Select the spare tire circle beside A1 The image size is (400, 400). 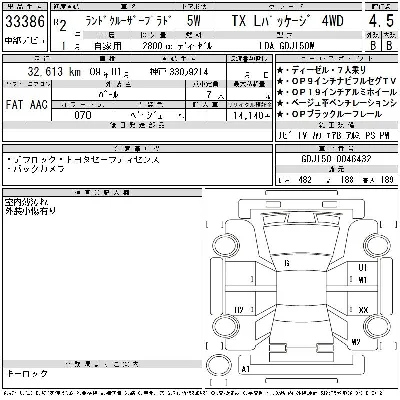coord(219,364)
